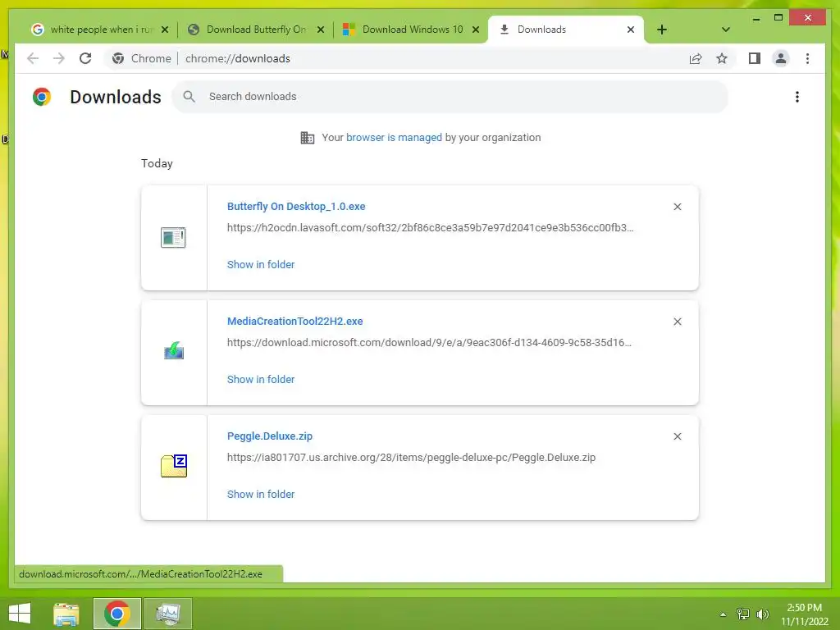This screenshot has height=630, width=840.
Task: Click the Chrome logo beside Downloads heading
Action: pos(41,97)
